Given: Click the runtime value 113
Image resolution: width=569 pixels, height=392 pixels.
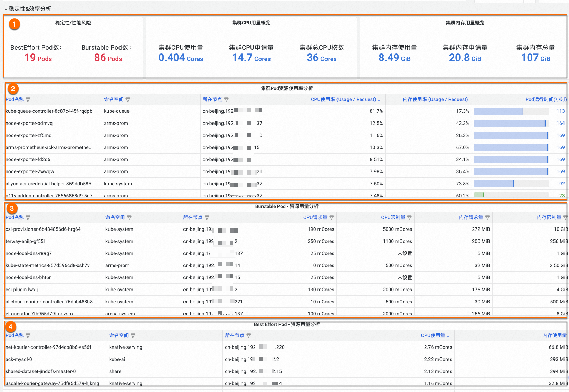Looking at the screenshot, I should point(560,111).
